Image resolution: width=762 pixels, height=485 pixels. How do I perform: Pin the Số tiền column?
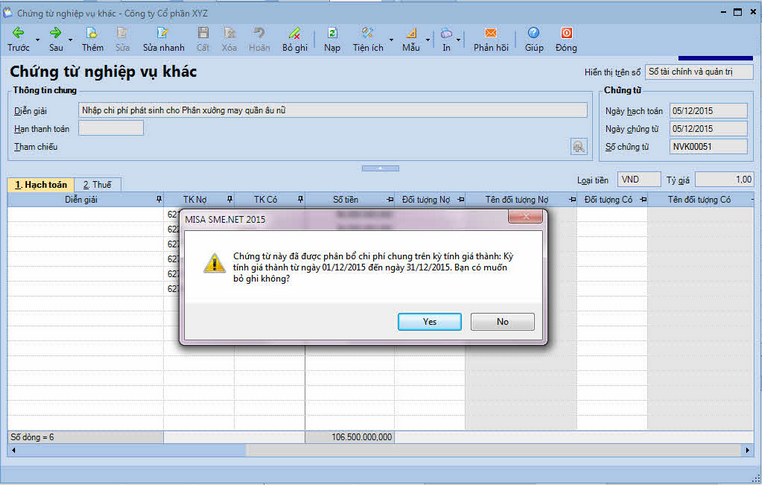[x=390, y=199]
